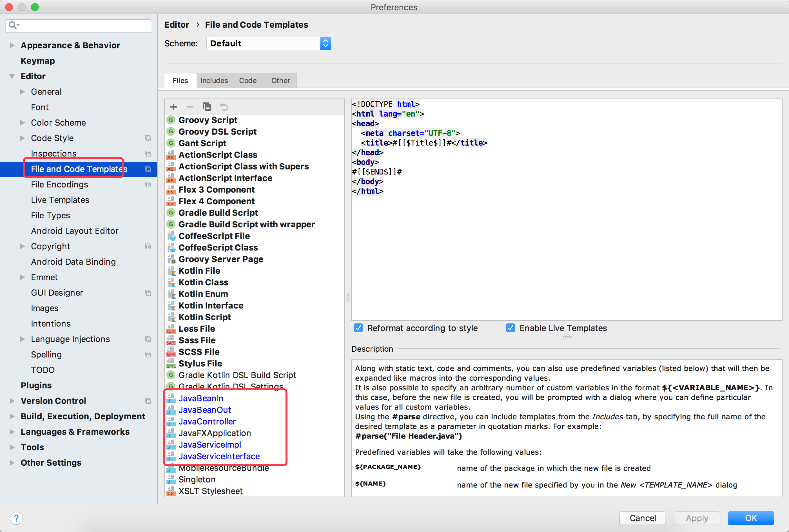Click Editor in the breadcrumb
Image resolution: width=789 pixels, height=532 pixels.
[x=177, y=25]
